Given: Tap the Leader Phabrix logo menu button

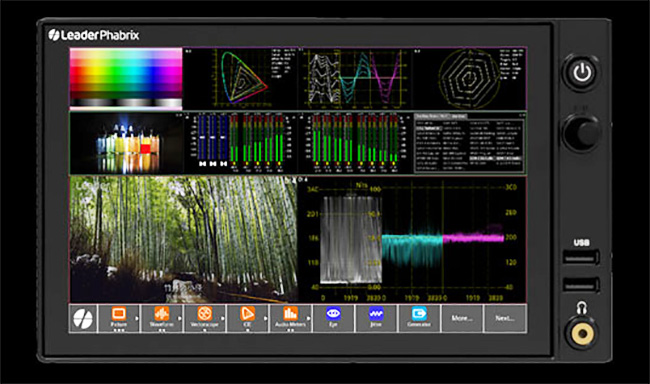Looking at the screenshot, I should [83, 318].
